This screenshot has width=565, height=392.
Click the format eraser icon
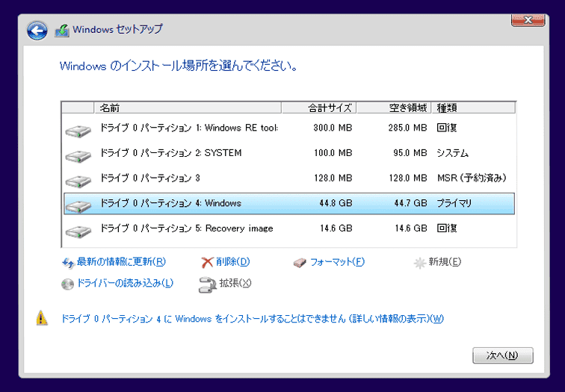pos(300,263)
